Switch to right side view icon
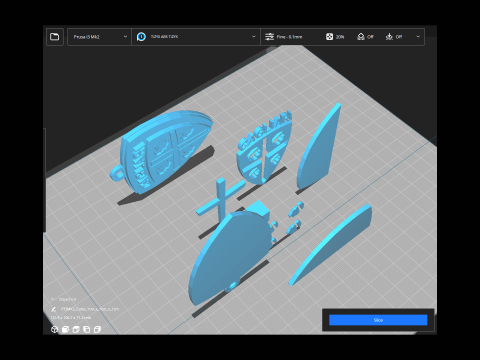 [x=97, y=329]
